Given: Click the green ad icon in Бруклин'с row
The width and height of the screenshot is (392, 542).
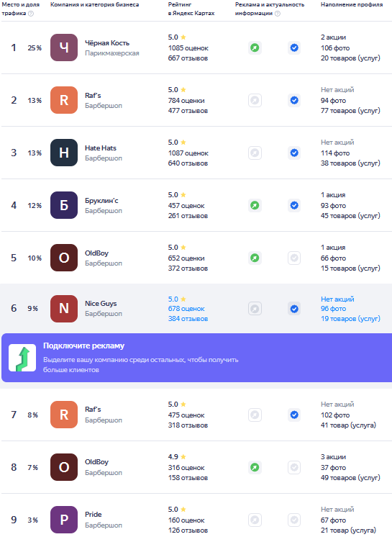Looking at the screenshot, I should coord(255,205).
